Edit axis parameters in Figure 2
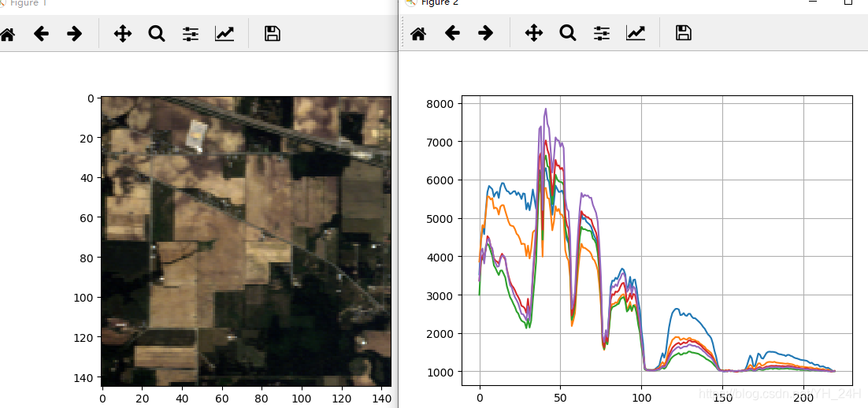Screen dimensions: 868x408 [636, 33]
